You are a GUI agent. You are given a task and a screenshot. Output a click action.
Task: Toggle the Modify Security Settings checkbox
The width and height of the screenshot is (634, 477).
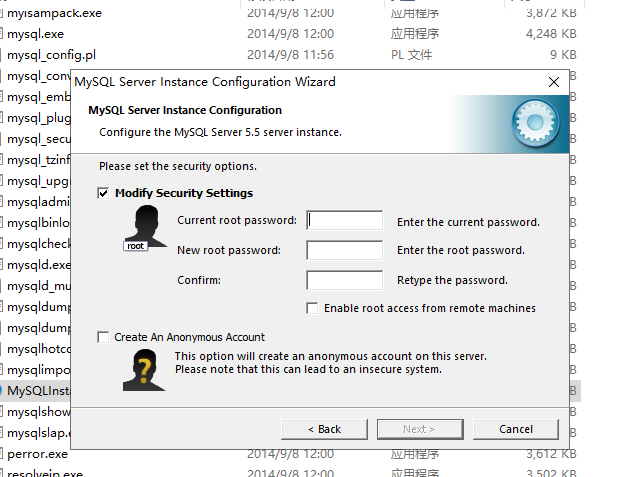[103, 193]
